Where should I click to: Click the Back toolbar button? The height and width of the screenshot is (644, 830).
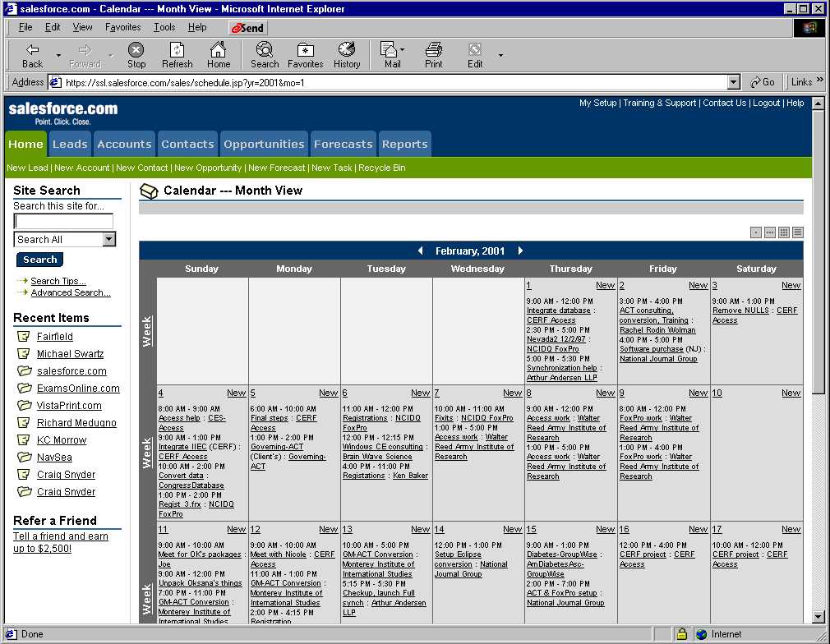[x=32, y=55]
